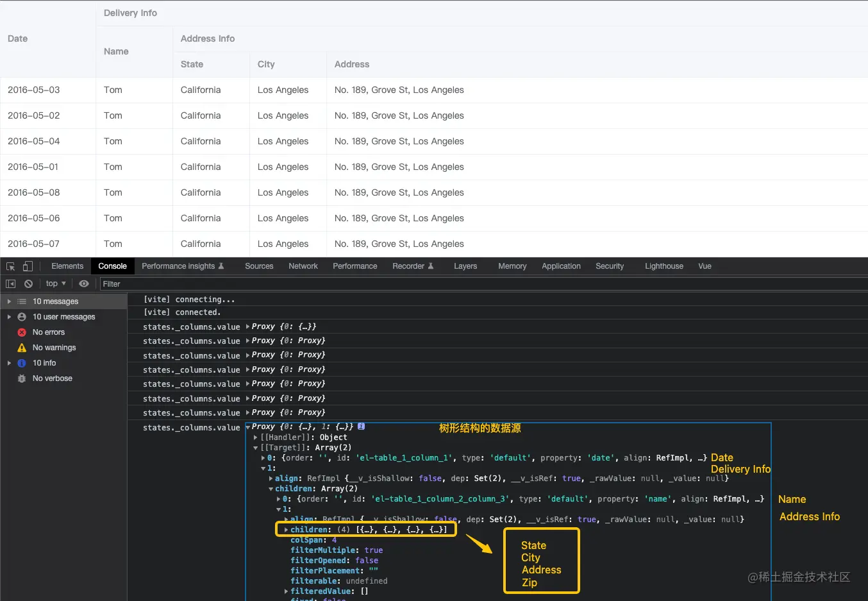
Task: Click the 2016-05-03 table row date cell
Action: tap(34, 90)
